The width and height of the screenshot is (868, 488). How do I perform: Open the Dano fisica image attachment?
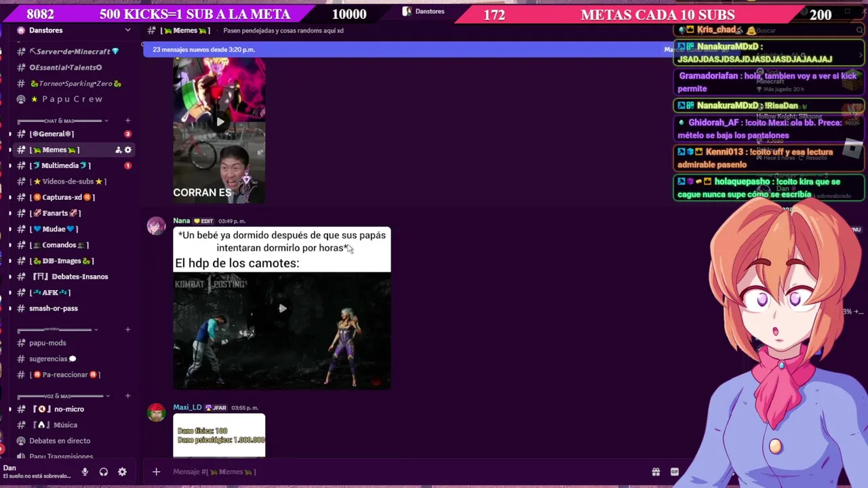tap(219, 436)
